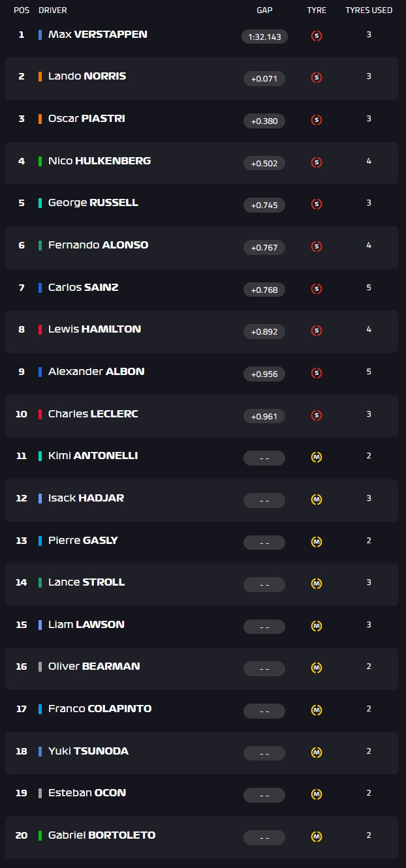The height and width of the screenshot is (868, 406).
Task: Click Carlos Sainz's red soft tyre icon
Action: [317, 289]
